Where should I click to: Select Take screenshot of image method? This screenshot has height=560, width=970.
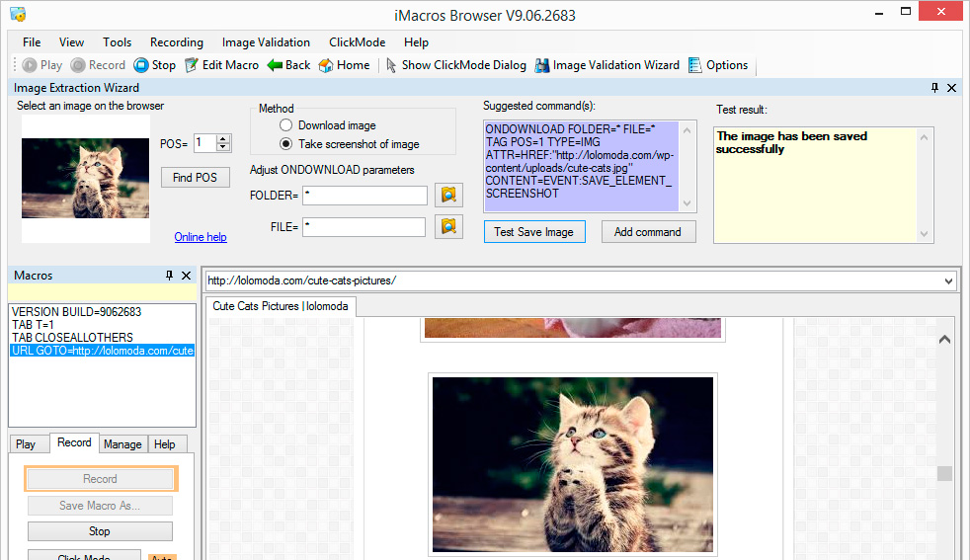pos(285,143)
